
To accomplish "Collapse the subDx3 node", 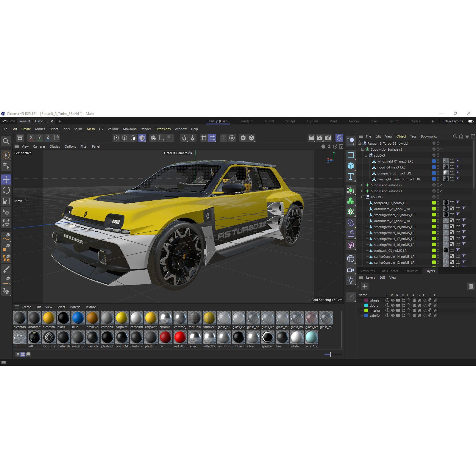I will click(366, 155).
